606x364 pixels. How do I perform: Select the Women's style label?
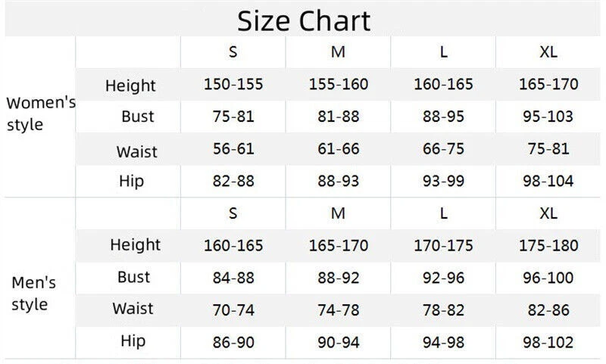click(39, 114)
